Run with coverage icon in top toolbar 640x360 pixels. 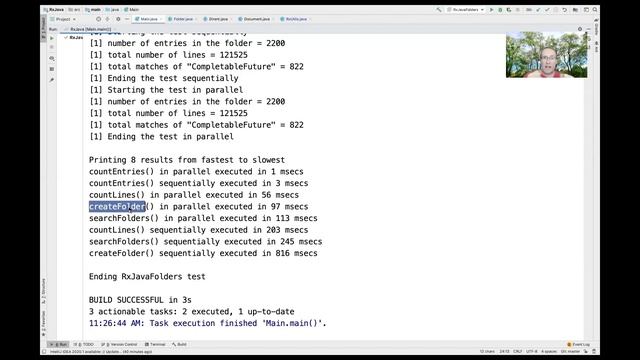[x=509, y=9]
